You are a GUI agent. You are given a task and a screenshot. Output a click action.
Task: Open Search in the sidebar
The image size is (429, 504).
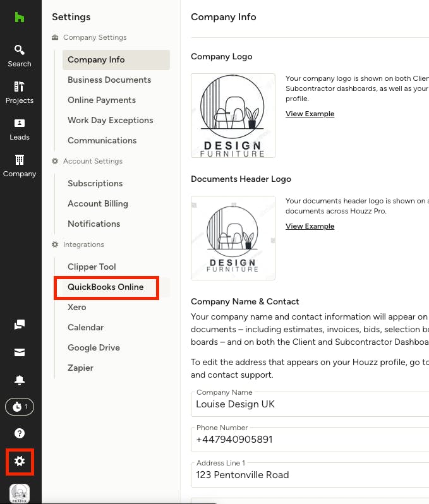click(x=20, y=56)
